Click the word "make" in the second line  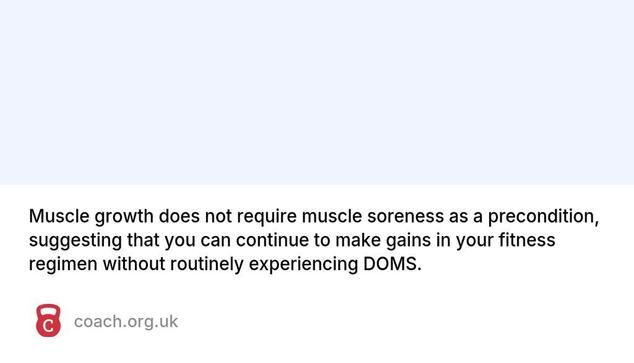coord(358,240)
